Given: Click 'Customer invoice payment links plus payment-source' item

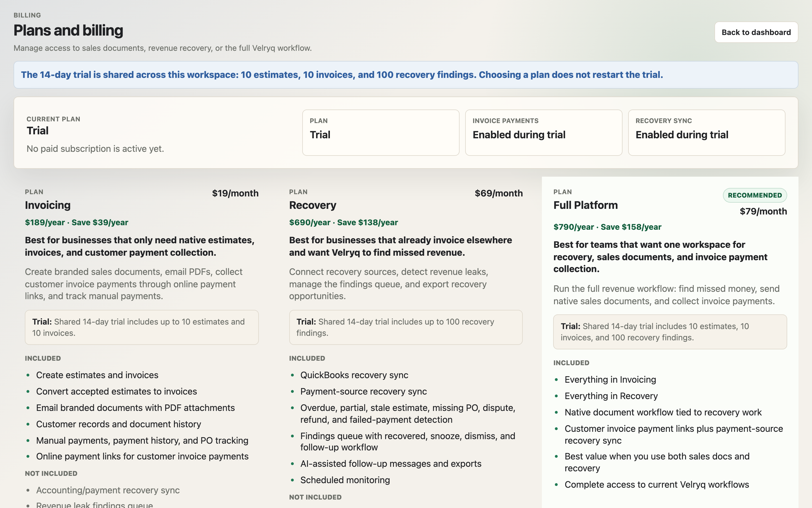Looking at the screenshot, I should (x=674, y=434).
